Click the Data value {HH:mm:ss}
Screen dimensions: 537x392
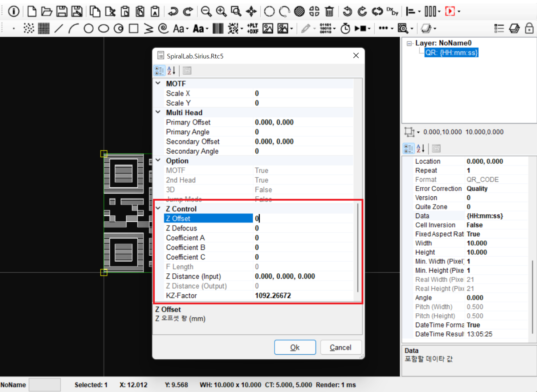[x=484, y=216]
